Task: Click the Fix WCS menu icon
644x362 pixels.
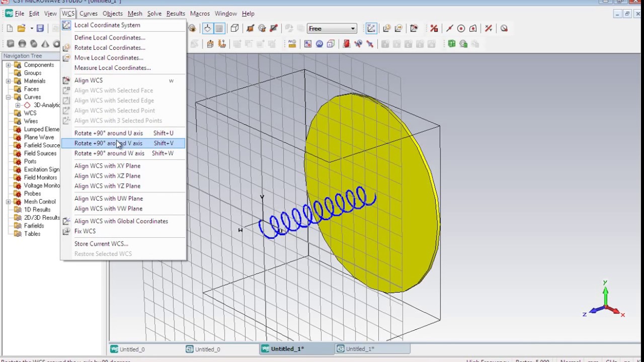Action: (x=66, y=231)
